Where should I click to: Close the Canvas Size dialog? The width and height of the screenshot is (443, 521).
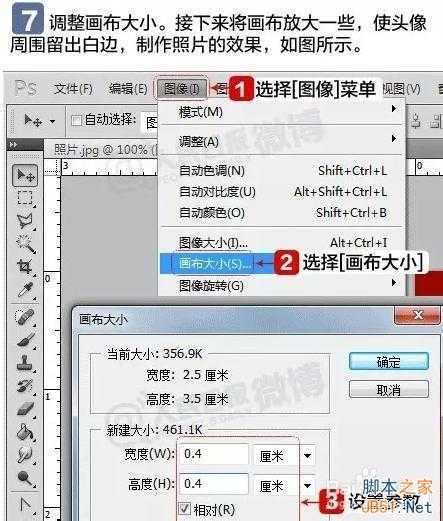click(x=417, y=315)
